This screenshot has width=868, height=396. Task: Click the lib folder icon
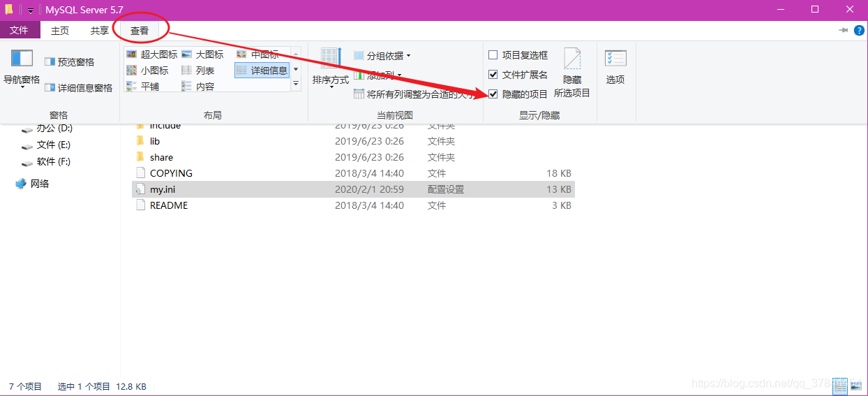tap(140, 140)
